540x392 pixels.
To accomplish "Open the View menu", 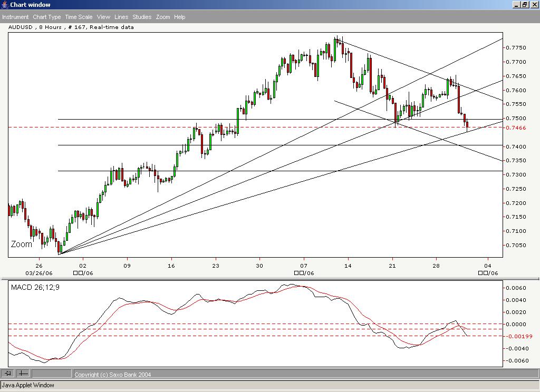I will point(103,17).
